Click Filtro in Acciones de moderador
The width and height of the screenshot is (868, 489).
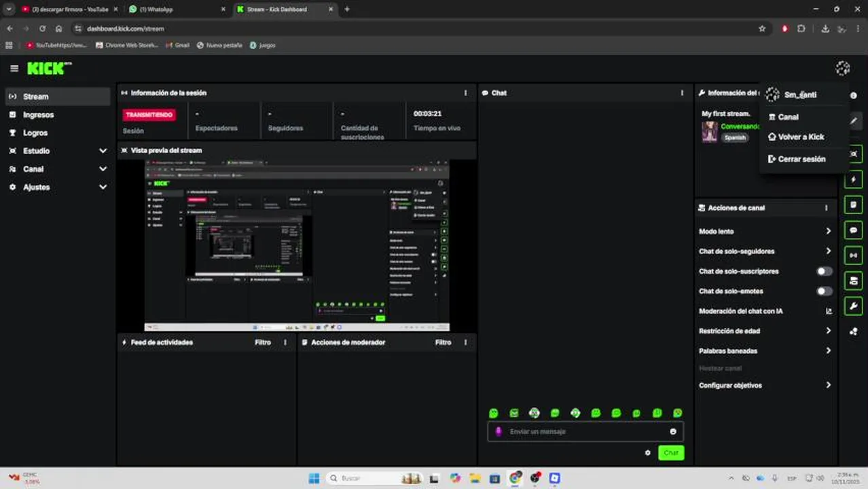tap(443, 342)
